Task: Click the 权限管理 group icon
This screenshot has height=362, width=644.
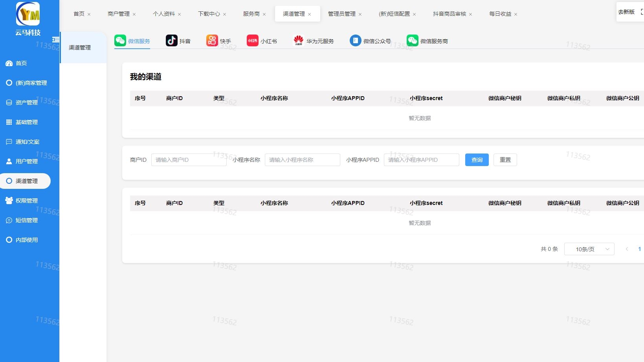Action: click(x=9, y=201)
